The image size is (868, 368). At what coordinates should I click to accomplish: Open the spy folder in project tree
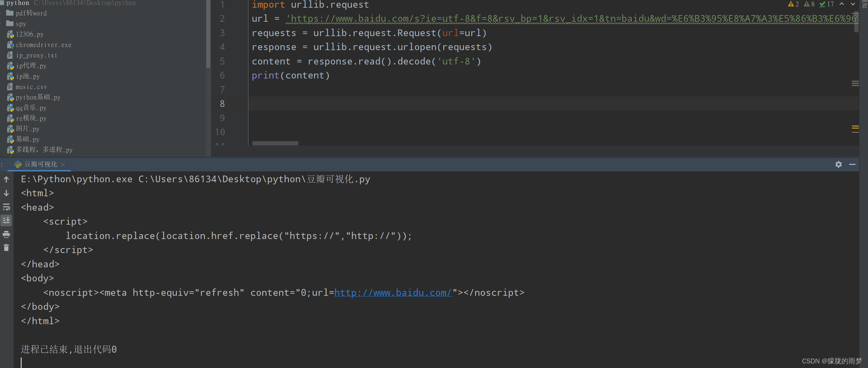click(x=16, y=24)
